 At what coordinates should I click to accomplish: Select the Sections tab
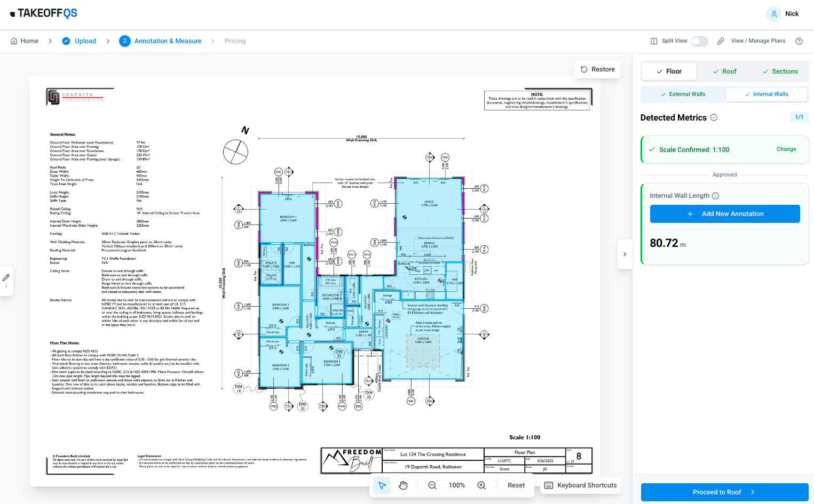[x=780, y=71]
